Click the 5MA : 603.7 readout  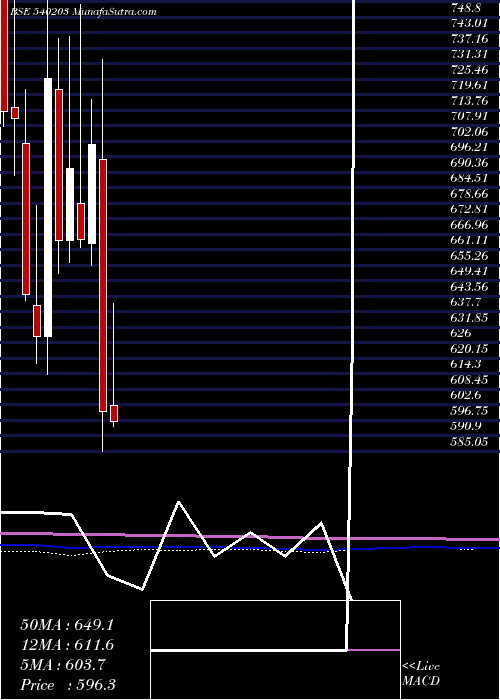tap(63, 665)
